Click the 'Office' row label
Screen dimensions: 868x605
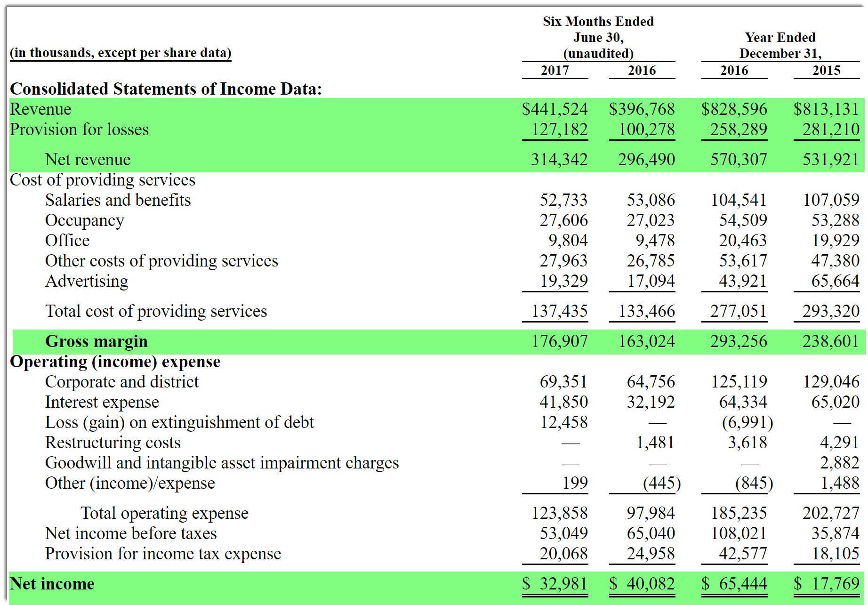[67, 241]
